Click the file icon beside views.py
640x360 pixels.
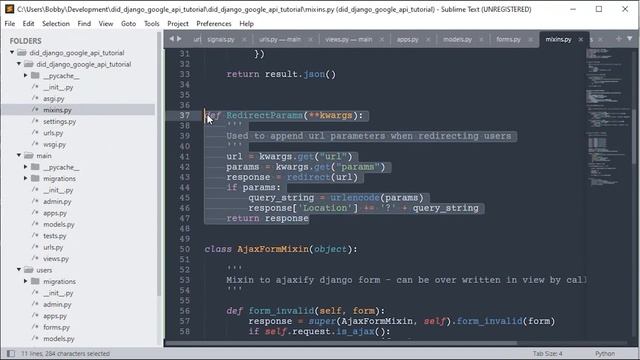(35, 258)
